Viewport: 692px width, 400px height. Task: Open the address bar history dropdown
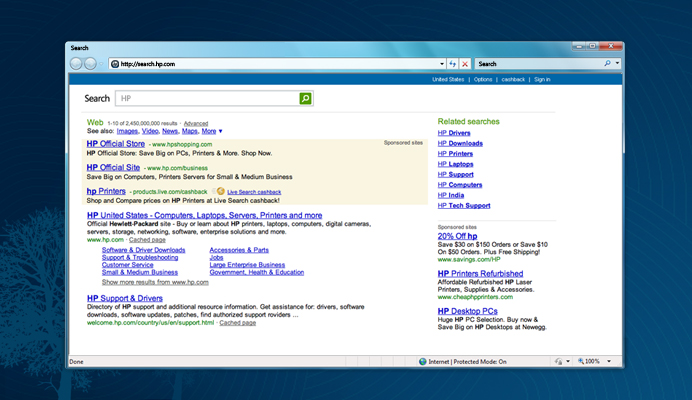click(x=442, y=64)
